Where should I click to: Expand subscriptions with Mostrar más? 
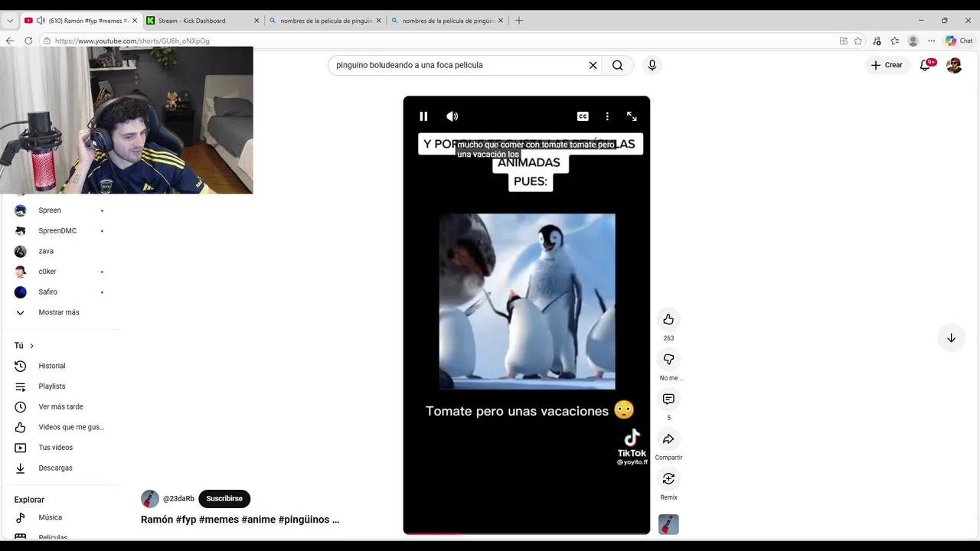(x=60, y=312)
